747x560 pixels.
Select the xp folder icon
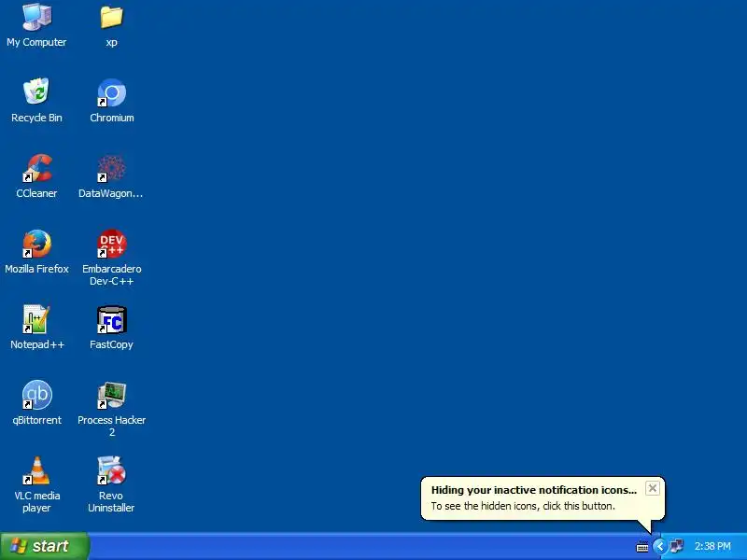pyautogui.click(x=111, y=17)
